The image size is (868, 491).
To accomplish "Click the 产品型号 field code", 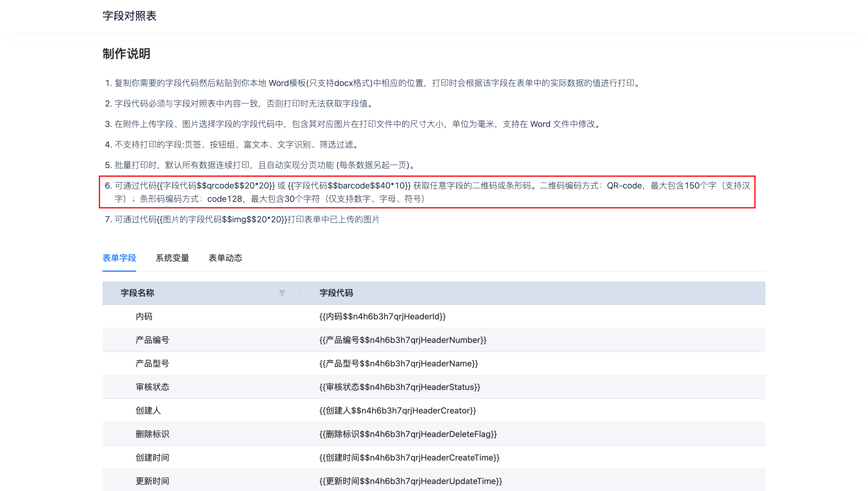I will 399,363.
